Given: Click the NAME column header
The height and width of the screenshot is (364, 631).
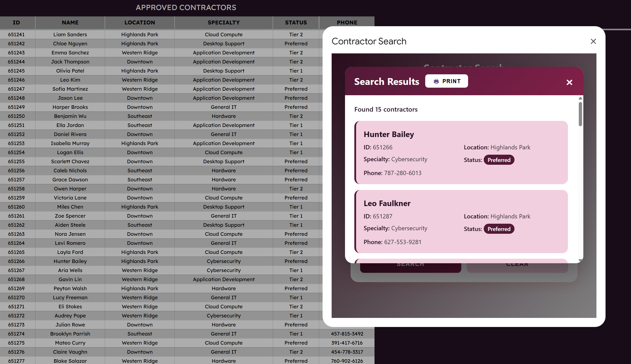Looking at the screenshot, I should coord(70,23).
